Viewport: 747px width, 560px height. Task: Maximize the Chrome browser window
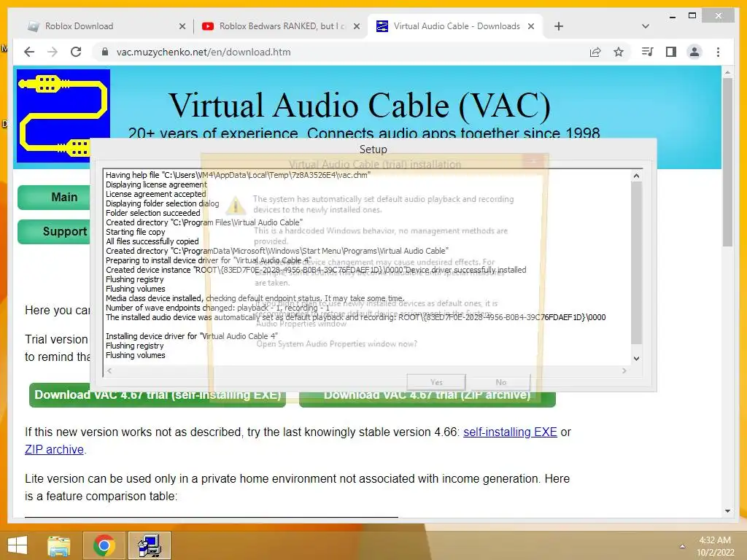(692, 16)
